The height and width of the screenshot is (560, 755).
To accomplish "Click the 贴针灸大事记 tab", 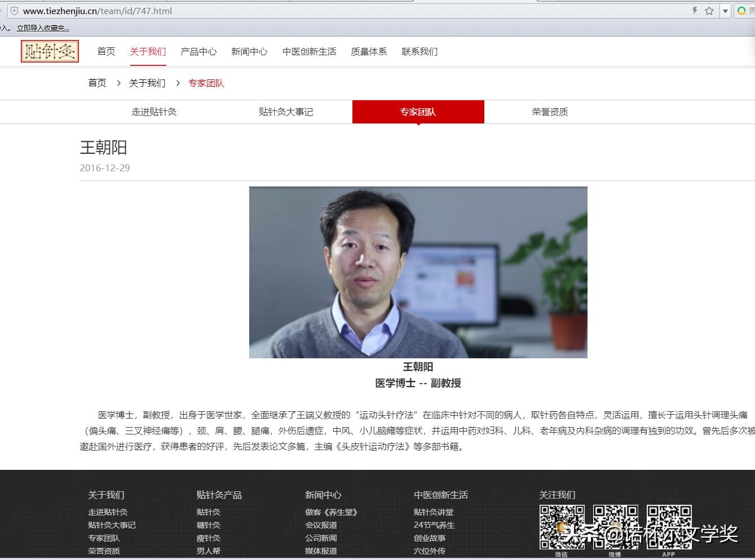I will [x=285, y=112].
